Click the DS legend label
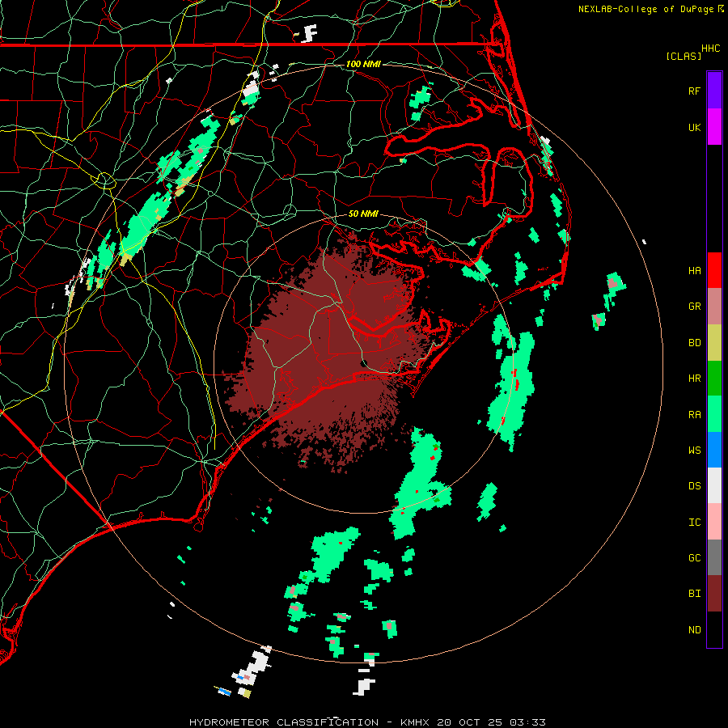Screen dimensions: 728x728 (x=694, y=486)
